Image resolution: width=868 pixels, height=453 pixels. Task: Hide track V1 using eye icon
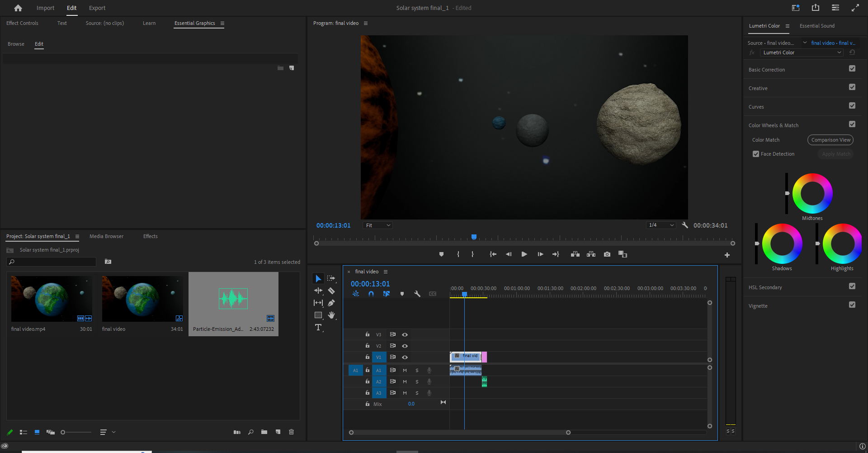coord(405,357)
